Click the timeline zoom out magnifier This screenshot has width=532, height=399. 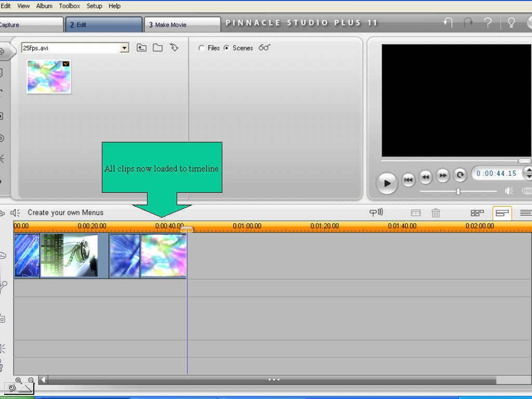pos(31,380)
